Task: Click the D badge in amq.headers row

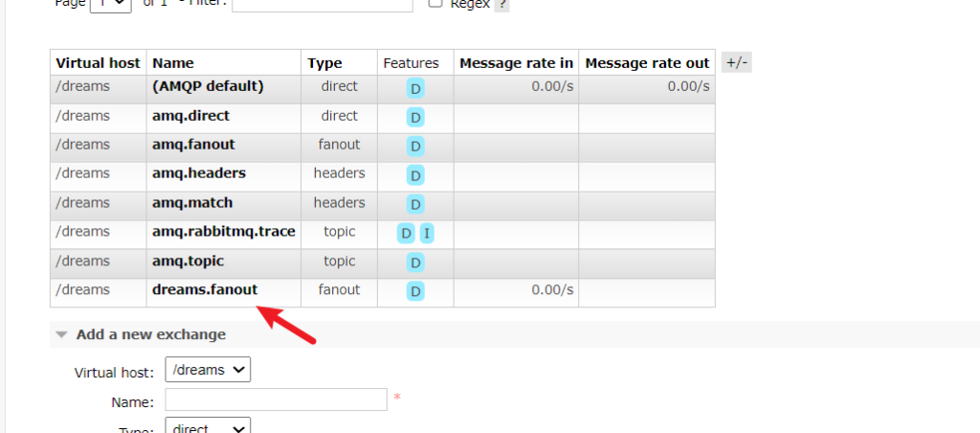Action: [415, 176]
